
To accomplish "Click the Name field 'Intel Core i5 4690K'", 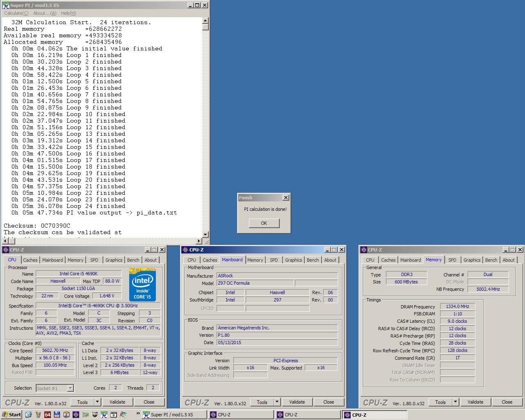I will (78, 274).
